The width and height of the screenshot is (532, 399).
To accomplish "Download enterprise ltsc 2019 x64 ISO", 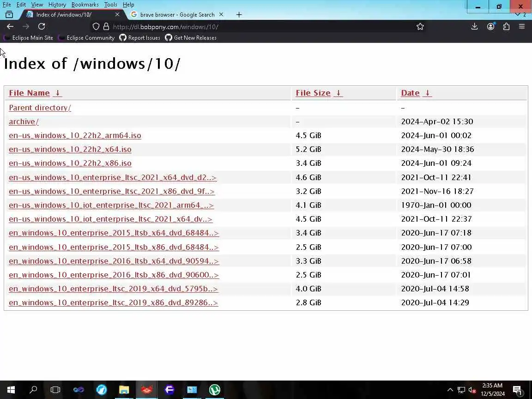I will [x=113, y=289].
